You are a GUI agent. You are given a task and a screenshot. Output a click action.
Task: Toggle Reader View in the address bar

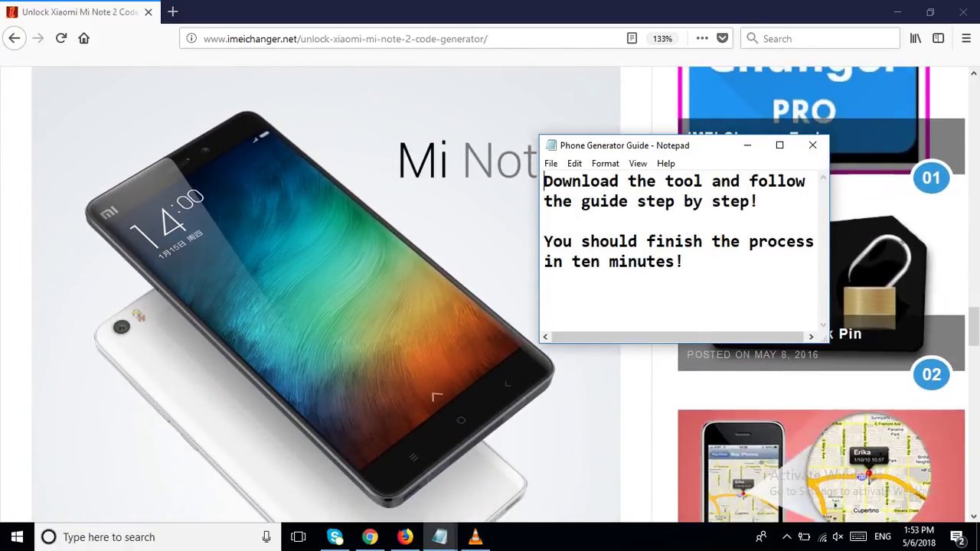tap(632, 38)
